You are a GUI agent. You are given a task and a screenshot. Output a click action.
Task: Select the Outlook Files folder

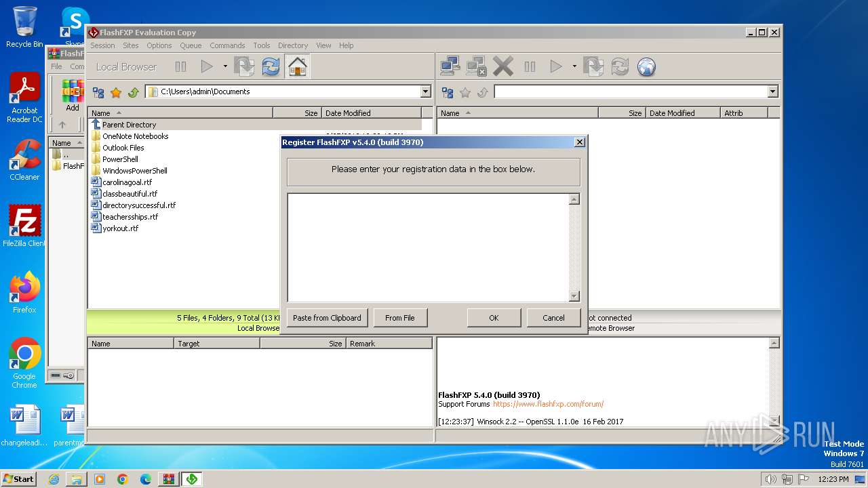[x=123, y=148]
